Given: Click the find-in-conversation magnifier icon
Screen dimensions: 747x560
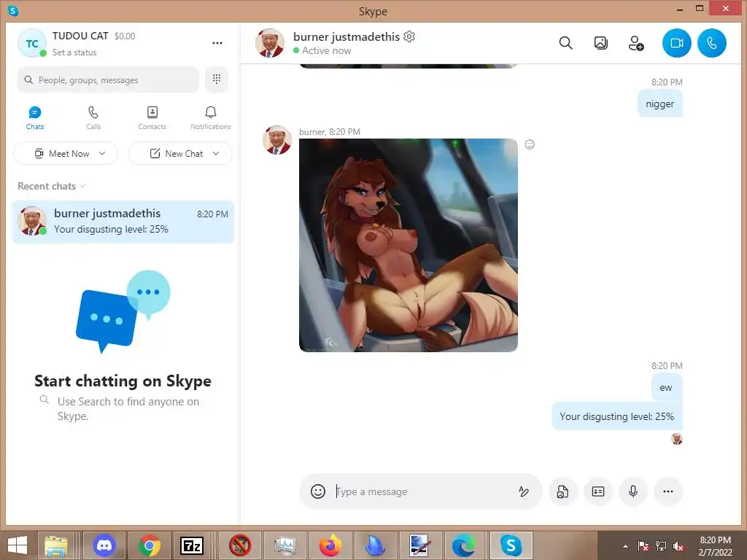Looking at the screenshot, I should click(x=565, y=43).
